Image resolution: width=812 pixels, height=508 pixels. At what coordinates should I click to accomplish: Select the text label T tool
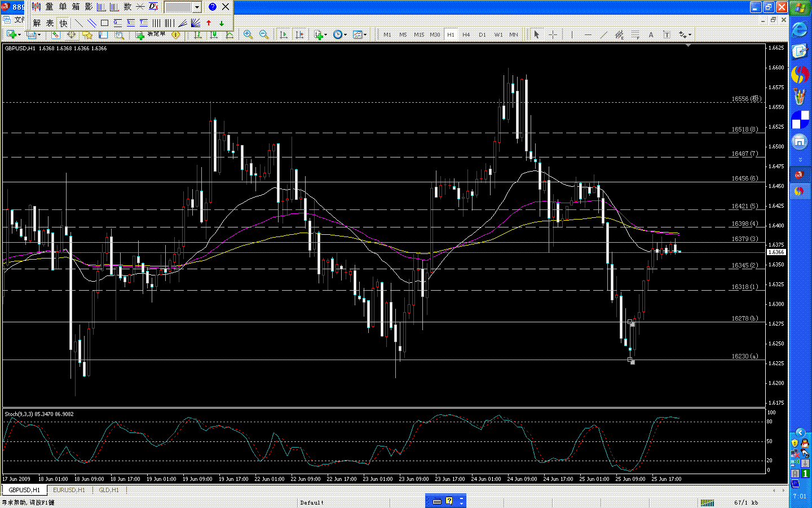pos(667,34)
